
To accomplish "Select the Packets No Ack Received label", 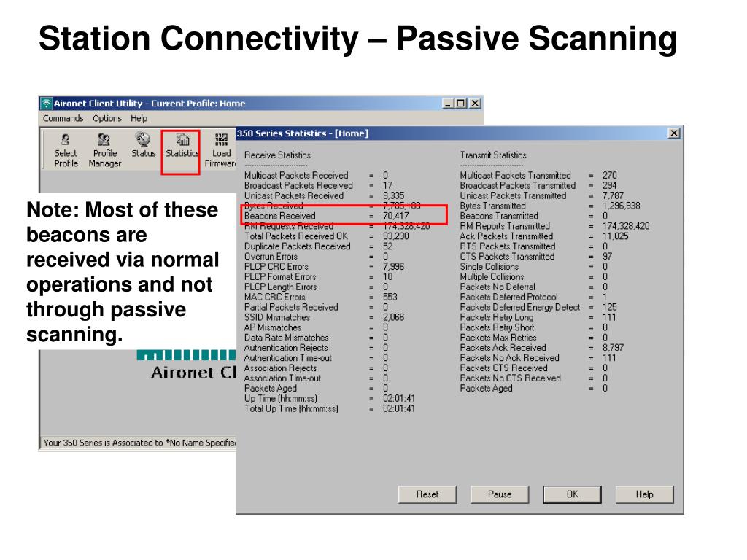I will pyautogui.click(x=509, y=357).
